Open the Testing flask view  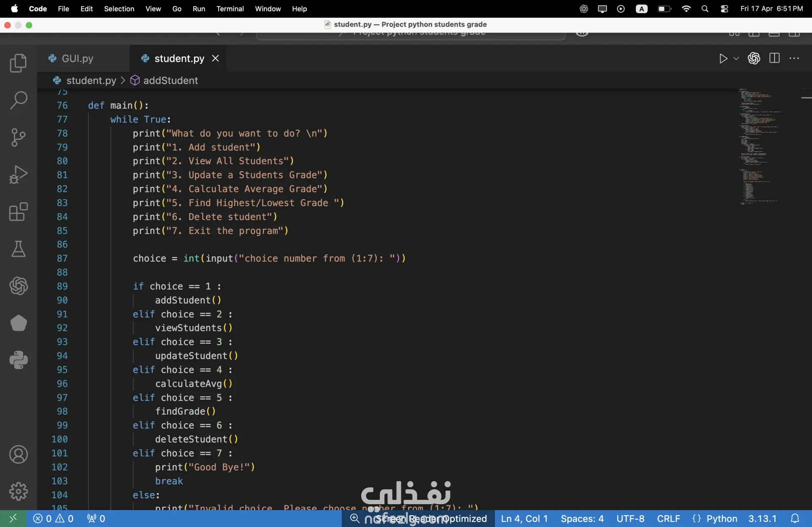[x=18, y=249]
